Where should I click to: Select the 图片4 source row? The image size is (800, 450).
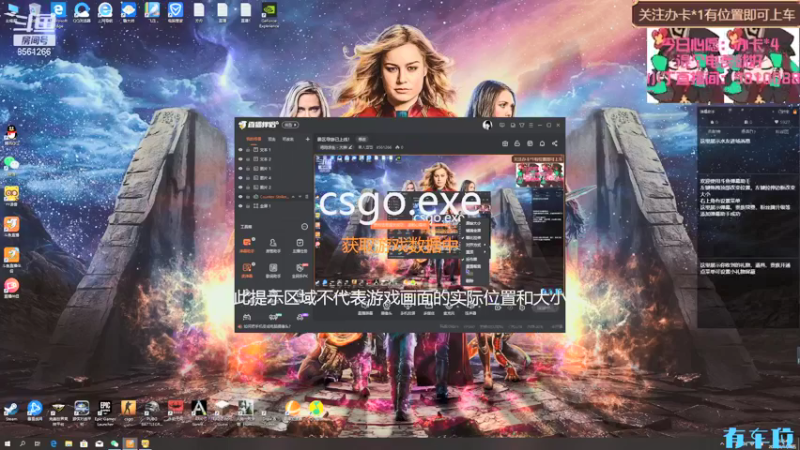(x=273, y=178)
